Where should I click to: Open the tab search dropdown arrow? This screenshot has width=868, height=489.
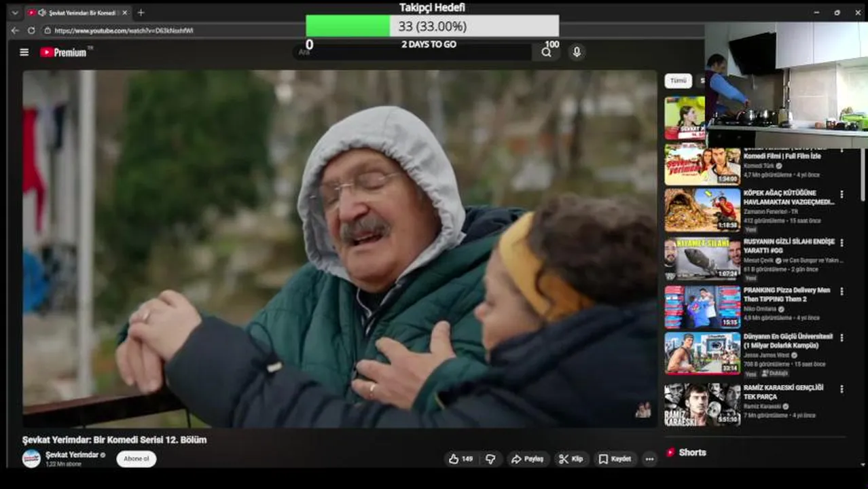(x=14, y=12)
